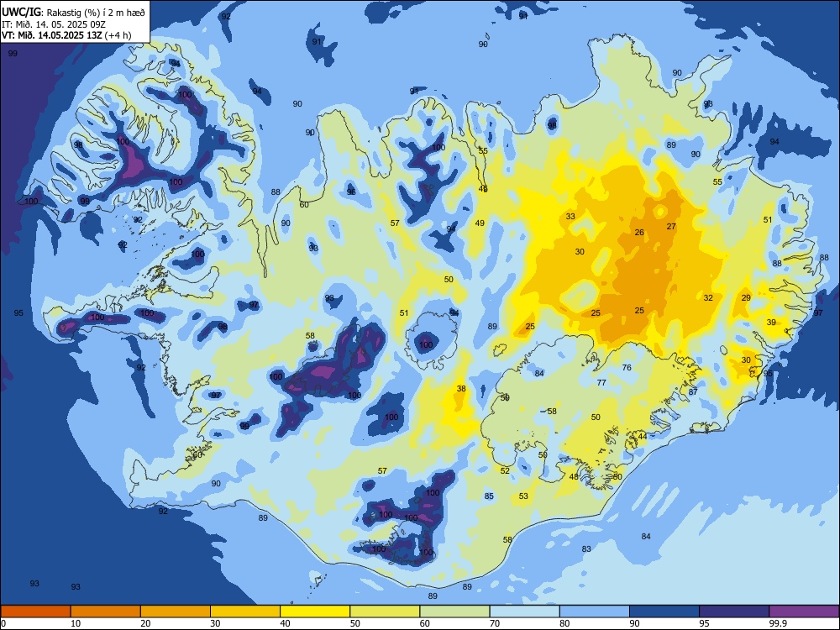Select the indigo 95–99.9 legend swatch
The image size is (840, 630).
coord(734,612)
